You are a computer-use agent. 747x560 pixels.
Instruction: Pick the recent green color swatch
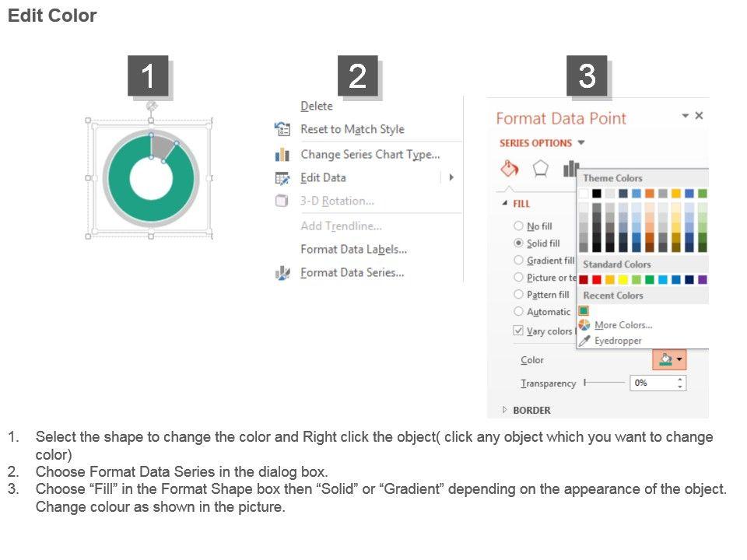(584, 310)
